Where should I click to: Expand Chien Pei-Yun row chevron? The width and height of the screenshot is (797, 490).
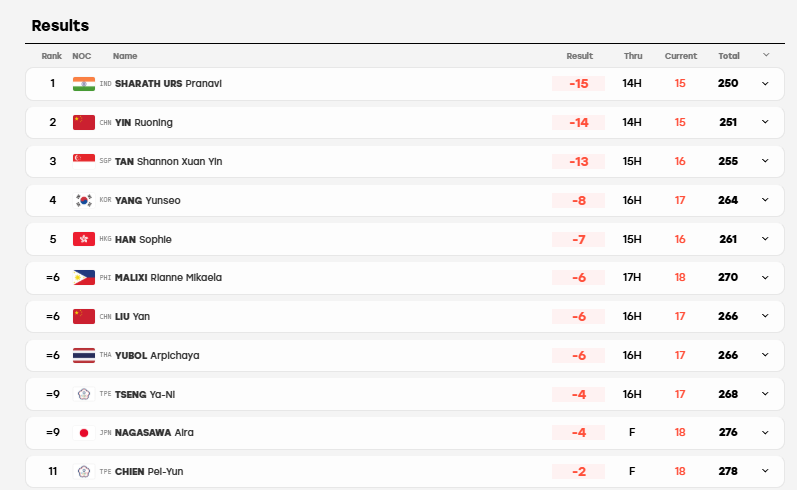coord(765,471)
